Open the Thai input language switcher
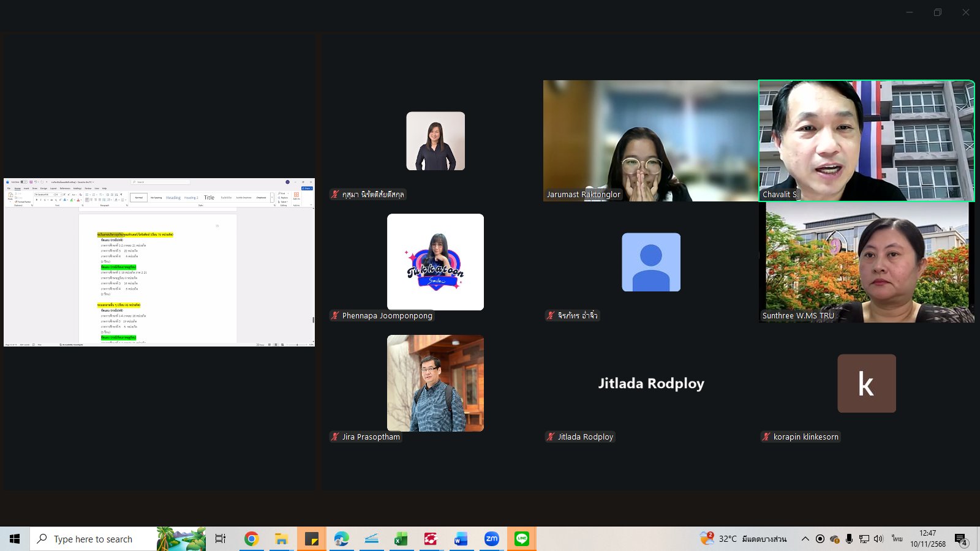This screenshot has width=980, height=551. (897, 539)
